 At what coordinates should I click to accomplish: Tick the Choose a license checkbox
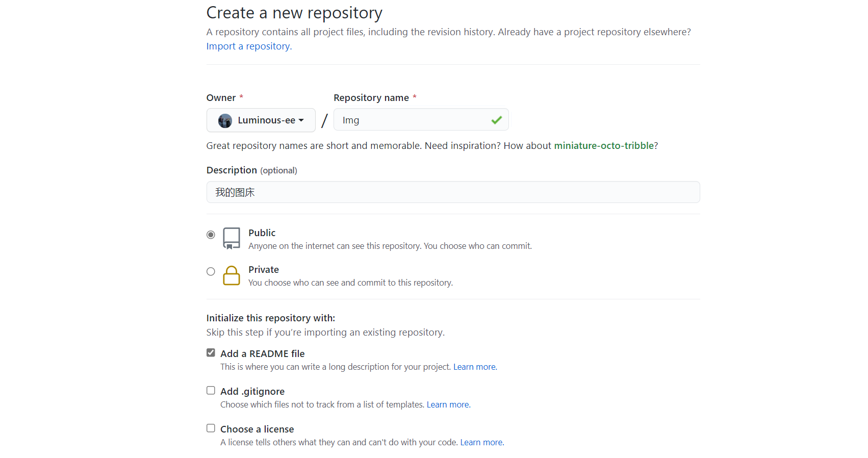coord(211,428)
